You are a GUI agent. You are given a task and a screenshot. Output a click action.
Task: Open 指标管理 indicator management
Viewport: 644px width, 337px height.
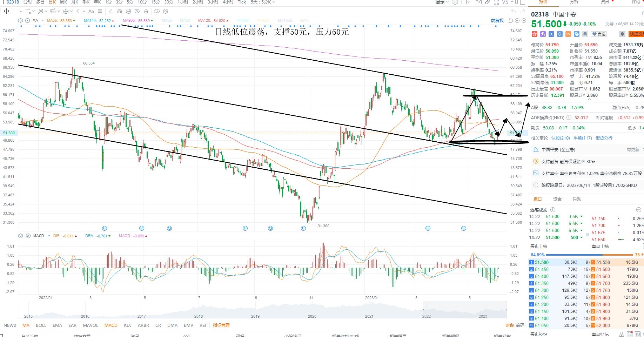(221, 325)
